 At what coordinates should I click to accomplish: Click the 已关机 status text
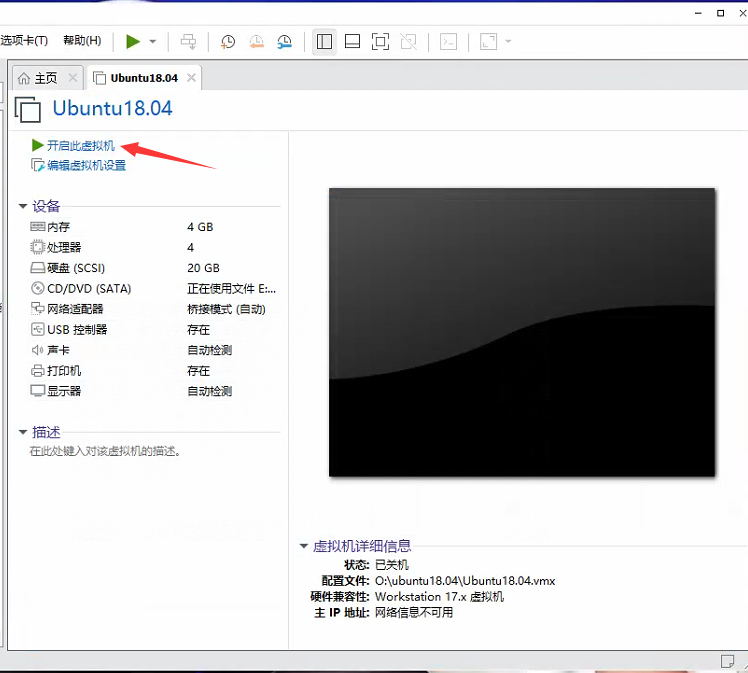pos(392,565)
